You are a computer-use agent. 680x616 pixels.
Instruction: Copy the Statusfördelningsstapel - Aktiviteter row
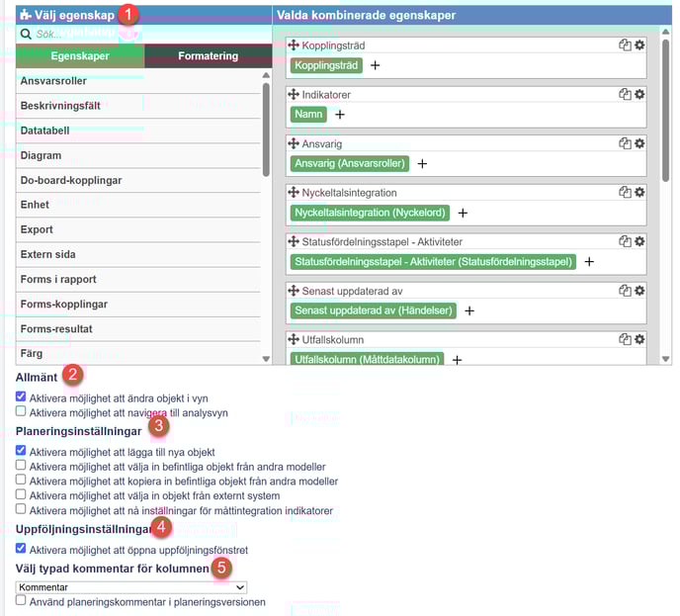[625, 241]
